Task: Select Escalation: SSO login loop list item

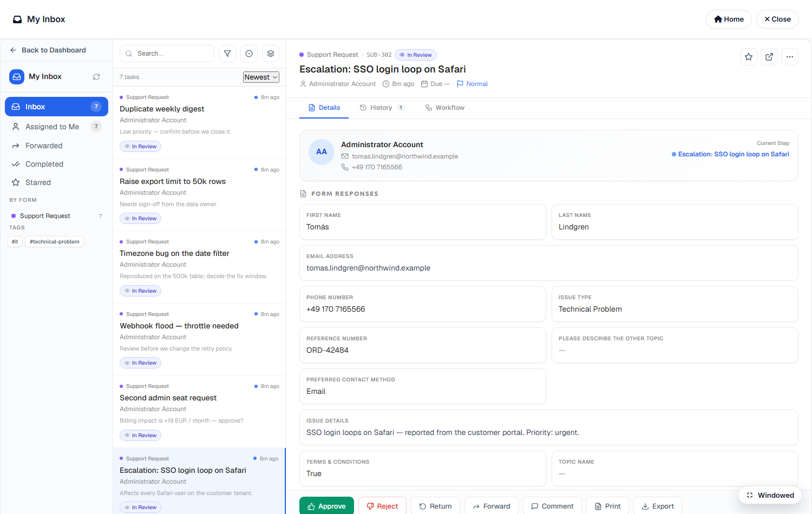Action: 199,481
